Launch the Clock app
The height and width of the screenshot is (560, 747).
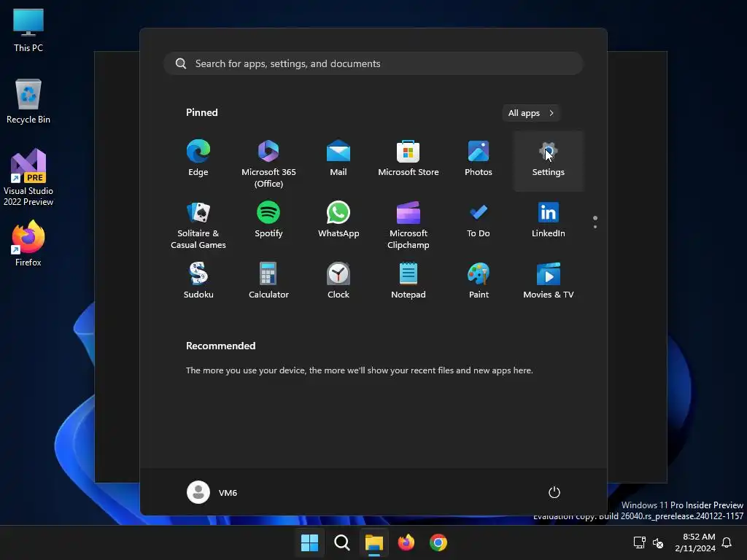pyautogui.click(x=338, y=281)
